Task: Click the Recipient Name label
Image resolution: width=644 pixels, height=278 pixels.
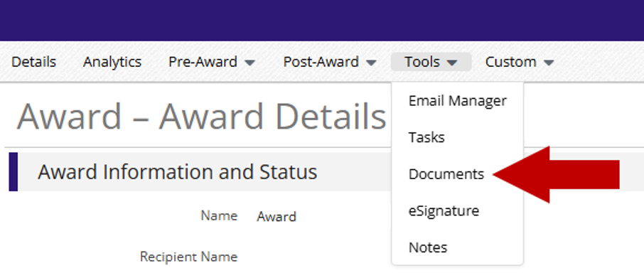Action: tap(188, 257)
